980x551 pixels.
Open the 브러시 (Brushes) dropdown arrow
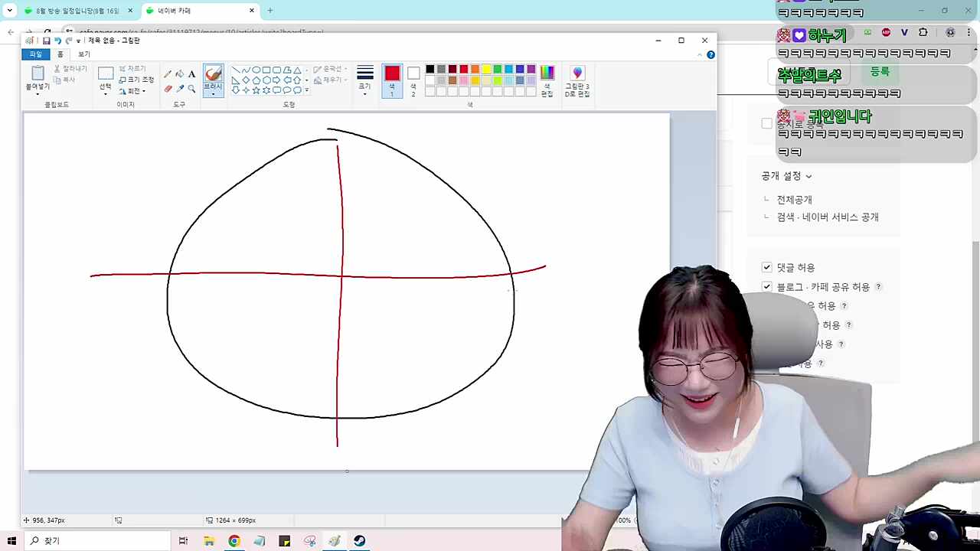pyautogui.click(x=214, y=95)
